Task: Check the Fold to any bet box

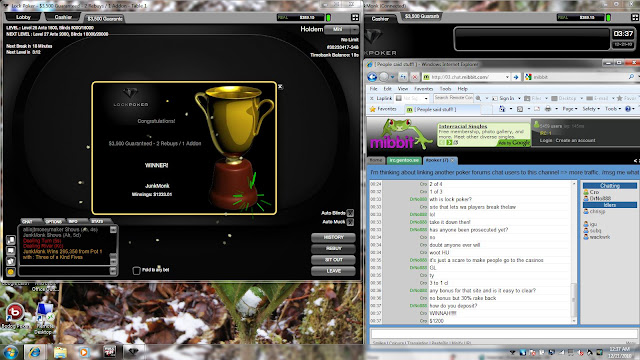Action: (136, 270)
